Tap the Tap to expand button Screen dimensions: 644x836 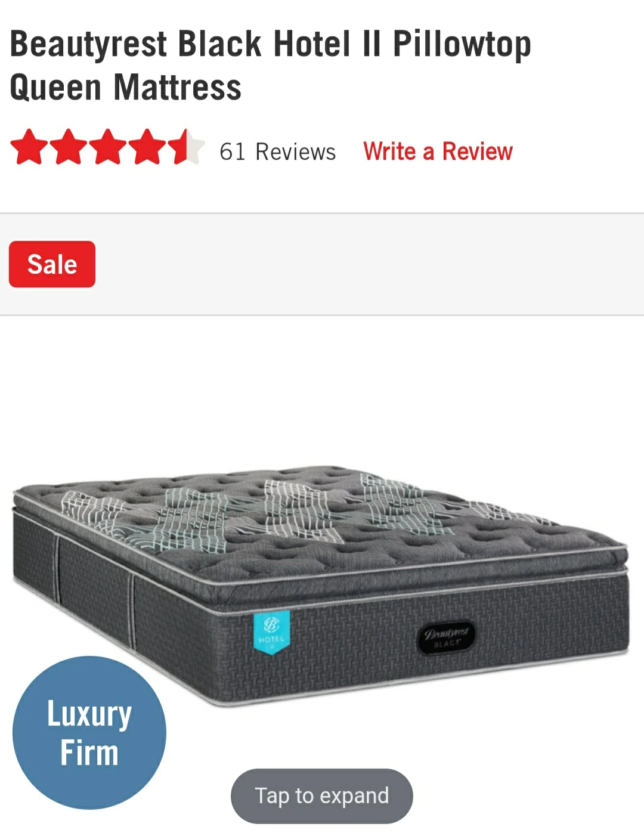click(322, 796)
